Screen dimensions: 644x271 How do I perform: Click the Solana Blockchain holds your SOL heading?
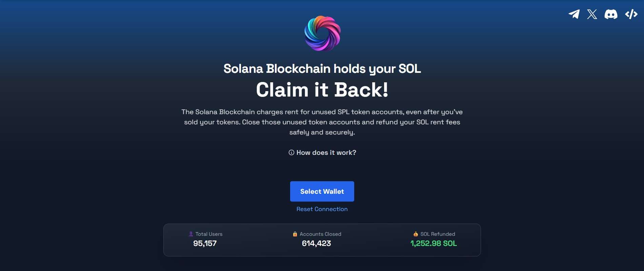pyautogui.click(x=322, y=69)
